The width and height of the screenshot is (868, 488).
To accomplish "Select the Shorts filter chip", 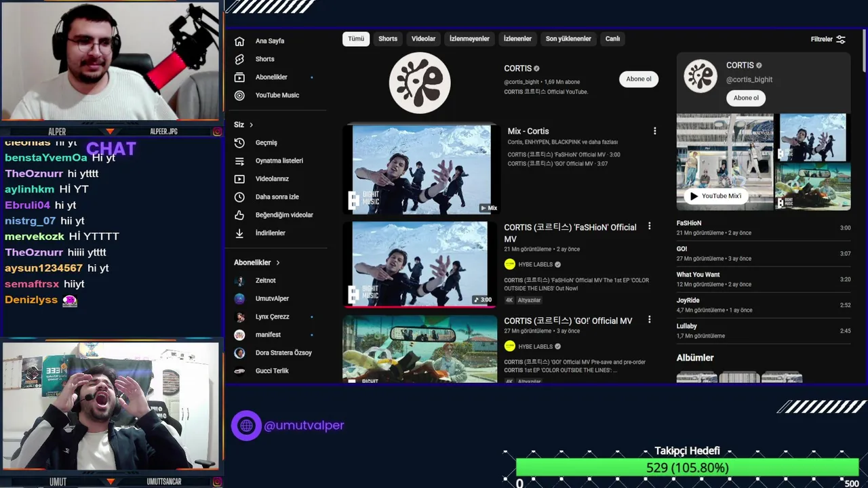I will click(x=388, y=39).
